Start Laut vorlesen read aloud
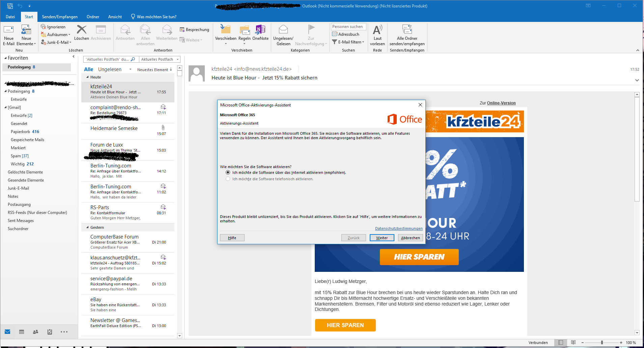The width and height of the screenshot is (644, 348). coord(377,35)
